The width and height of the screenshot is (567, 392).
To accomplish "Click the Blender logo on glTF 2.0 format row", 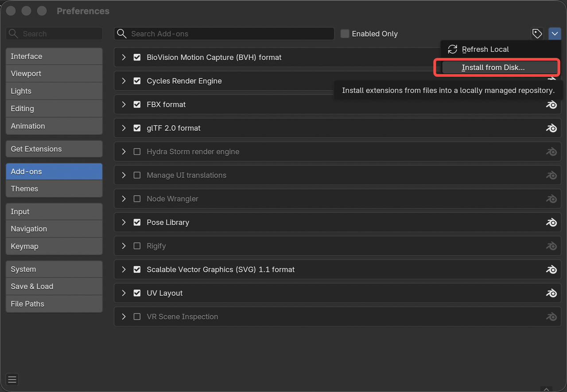I will pos(551,128).
